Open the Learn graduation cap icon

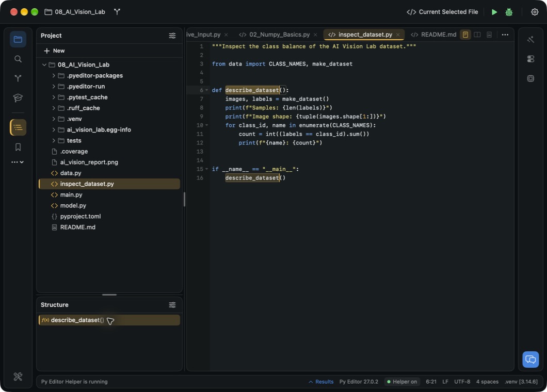click(x=18, y=97)
